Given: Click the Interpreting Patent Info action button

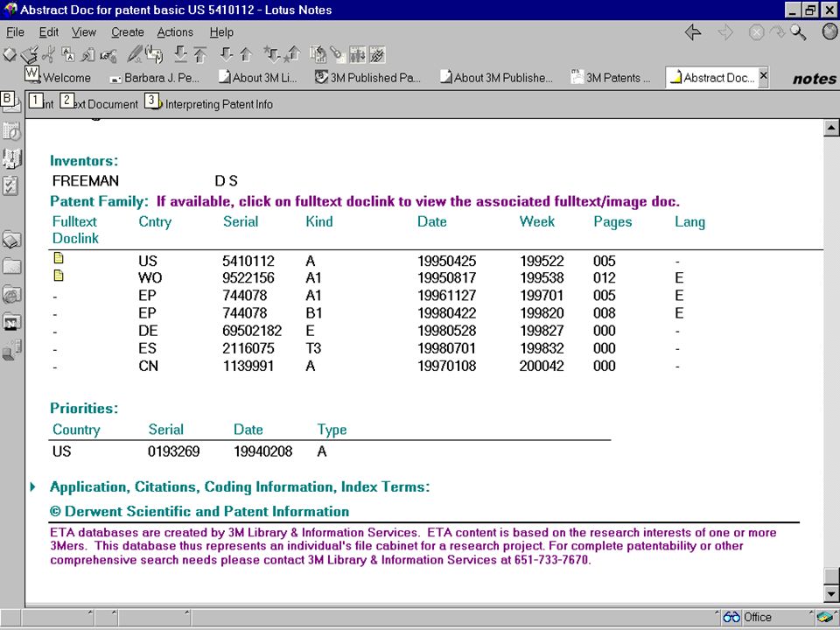Looking at the screenshot, I should [x=210, y=103].
